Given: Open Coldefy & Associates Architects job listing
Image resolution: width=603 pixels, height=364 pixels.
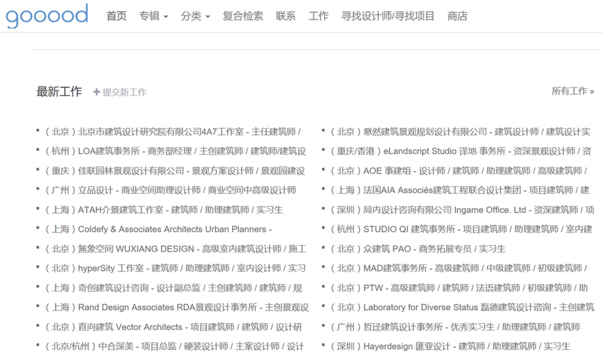Looking at the screenshot, I should point(158,229).
